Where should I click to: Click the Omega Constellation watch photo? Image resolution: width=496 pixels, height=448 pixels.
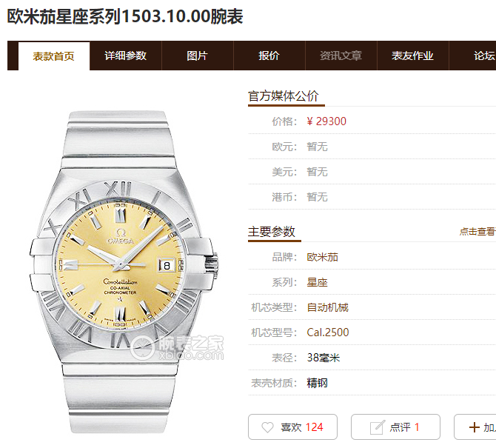[124, 272]
